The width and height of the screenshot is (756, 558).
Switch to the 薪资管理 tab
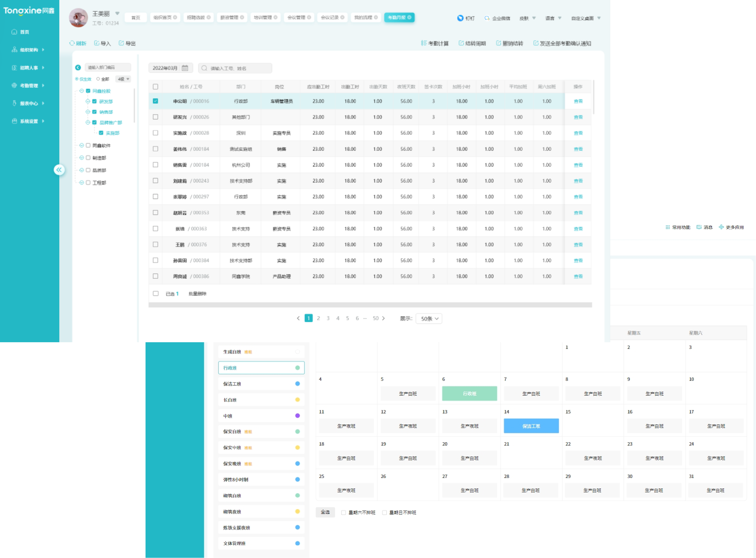tap(229, 17)
